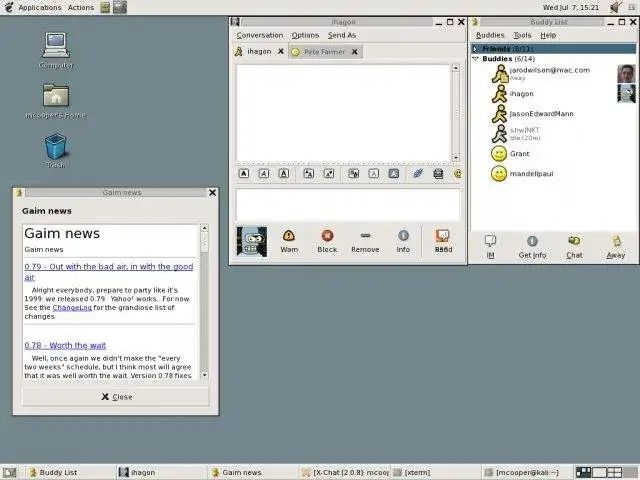Screen dimensions: 640x480
Task: Toggle bold text in conversation toolbar
Action: point(244,174)
